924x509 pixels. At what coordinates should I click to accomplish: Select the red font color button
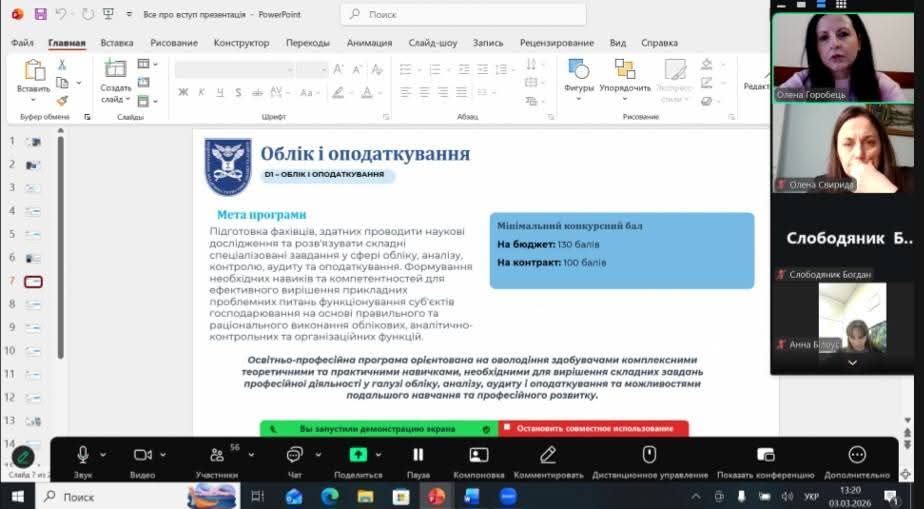367,92
